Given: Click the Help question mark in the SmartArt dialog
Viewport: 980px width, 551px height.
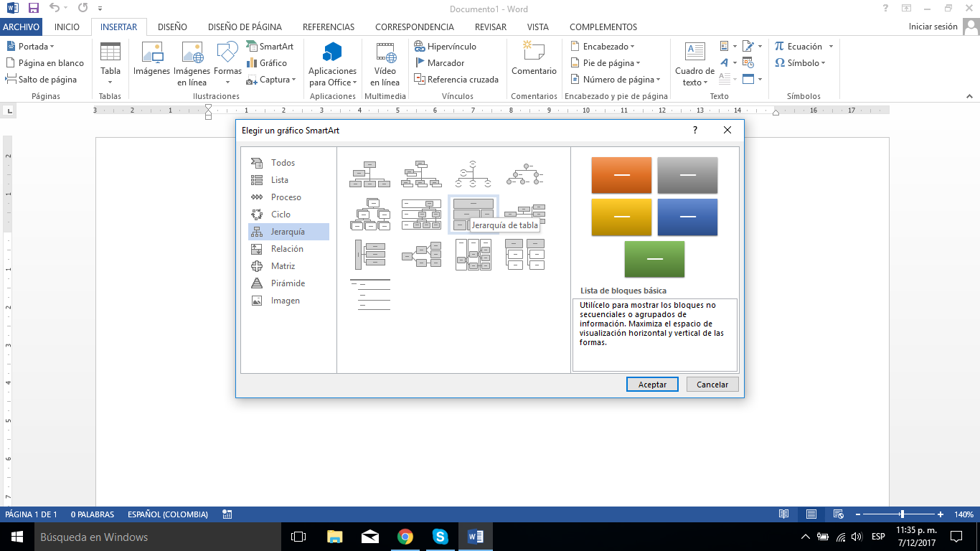Looking at the screenshot, I should [694, 130].
